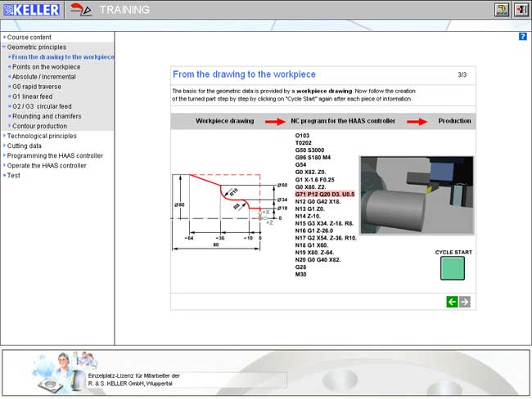The image size is (532, 399).
Task: Click the Training mode tool icon
Action: coord(81,10)
